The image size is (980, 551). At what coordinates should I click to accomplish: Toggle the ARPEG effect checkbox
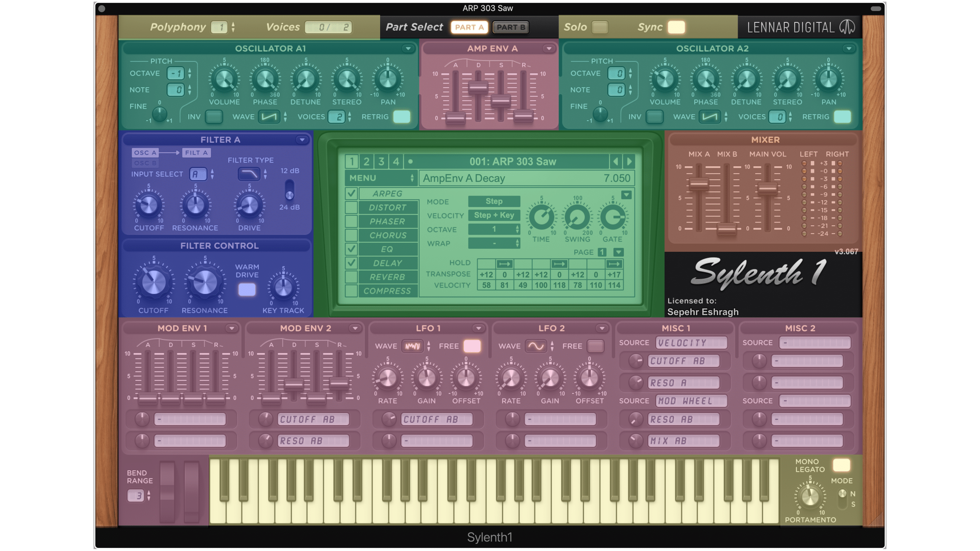click(x=351, y=193)
